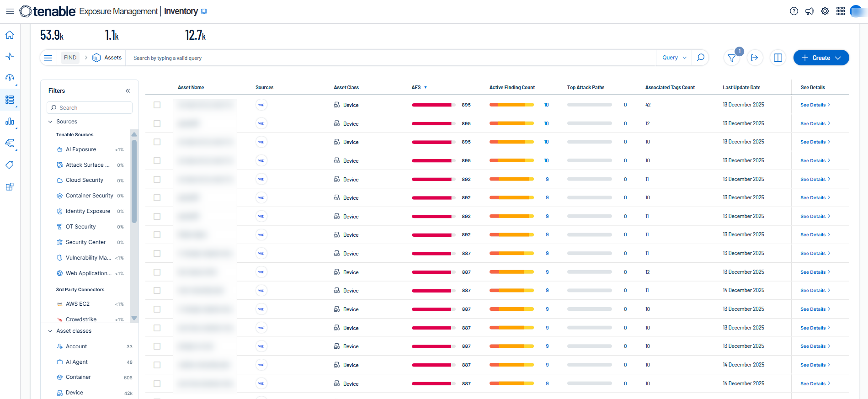The height and width of the screenshot is (399, 868).
Task: Select the Container asset class filter
Action: tap(78, 377)
